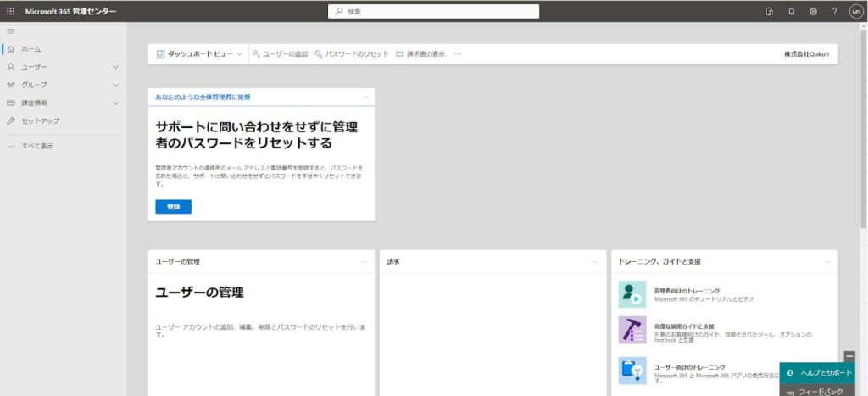Screen dimensions: 868x396
Task: Click the notifications bell icon
Action: click(x=792, y=11)
